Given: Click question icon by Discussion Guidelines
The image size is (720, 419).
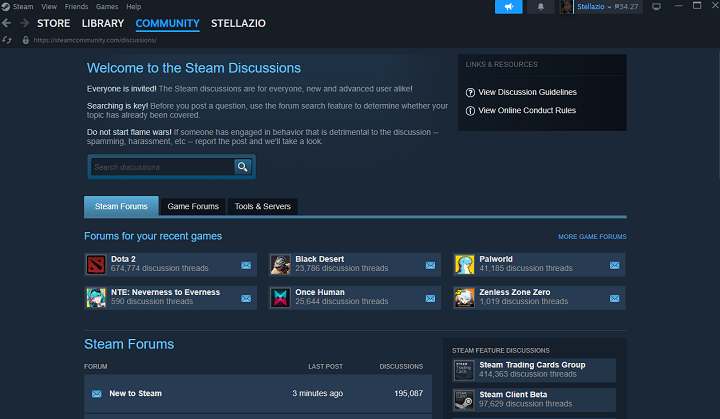Looking at the screenshot, I should pyautogui.click(x=470, y=92).
